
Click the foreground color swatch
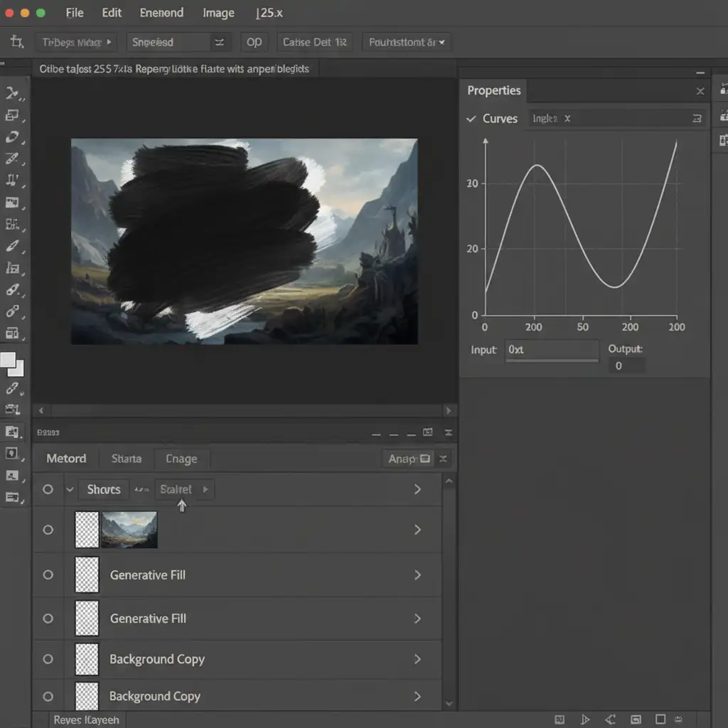point(9,360)
